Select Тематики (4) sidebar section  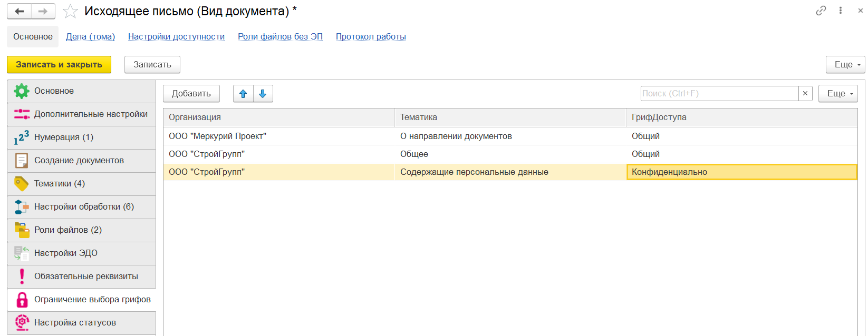coord(82,184)
